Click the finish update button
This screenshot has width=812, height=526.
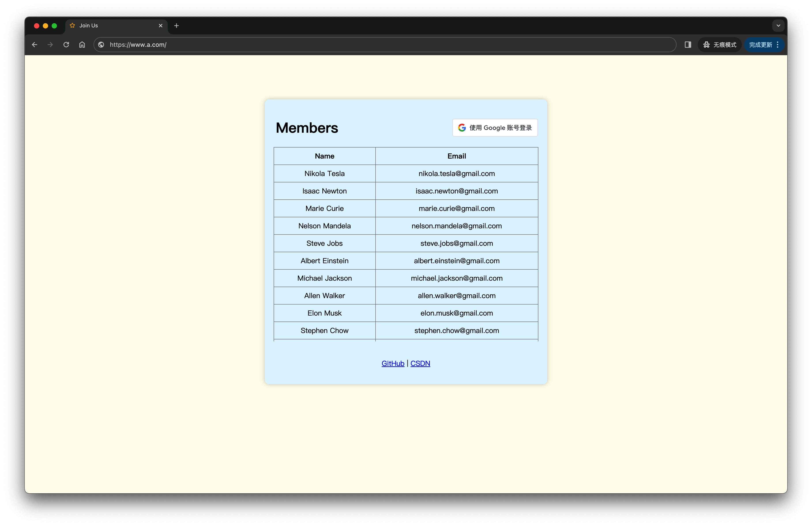[760, 45]
